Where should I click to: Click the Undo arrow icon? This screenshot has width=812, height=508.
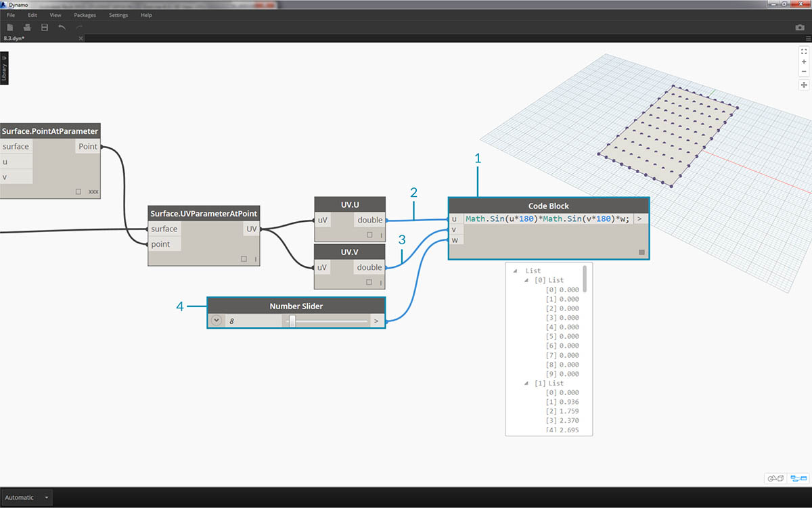click(62, 28)
